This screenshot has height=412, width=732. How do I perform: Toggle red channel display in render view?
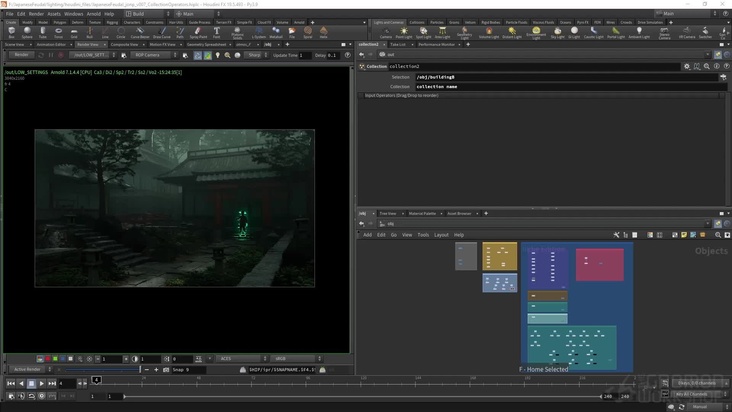[48, 359]
